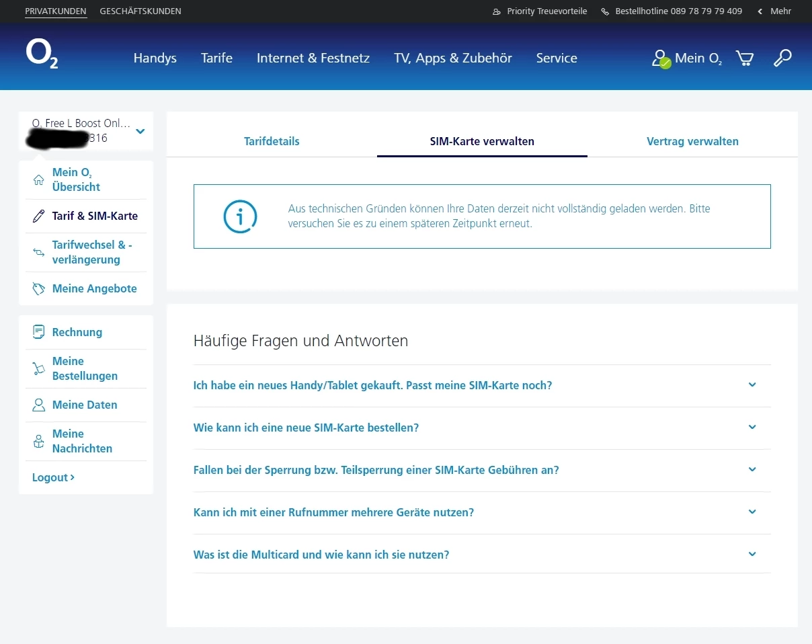Open Tarifwechsel & -verlängerung
Image resolution: width=812 pixels, height=644 pixels.
coord(92,252)
